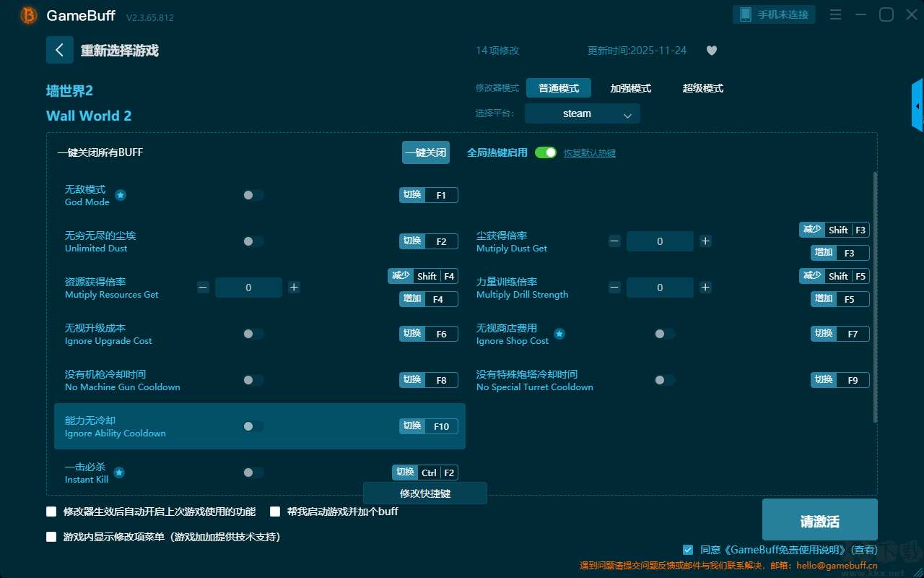Click the star badge next to Ignore Shop Cost
Viewport: 924px width, 578px height.
[559, 334]
